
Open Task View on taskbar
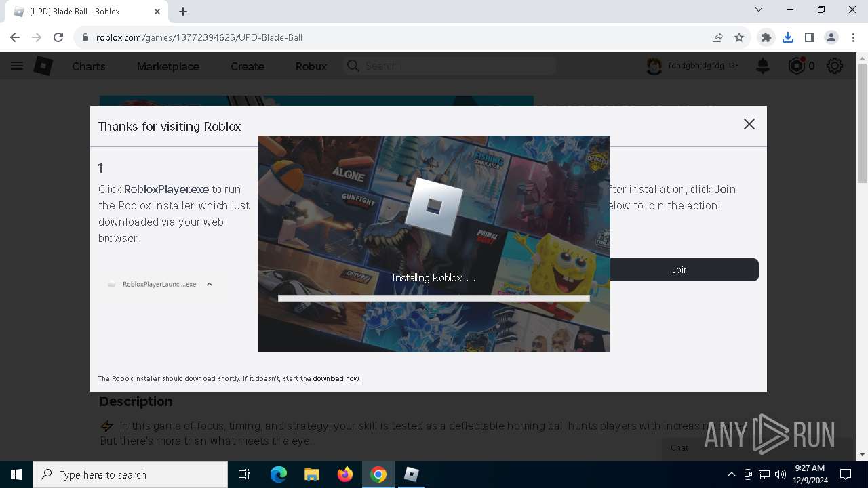tap(244, 474)
